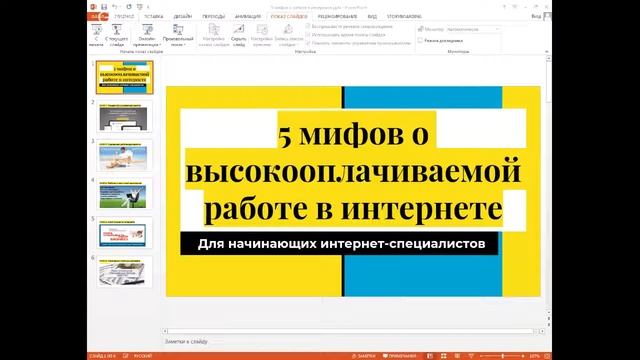Start show from current slide icon
Viewport: 640px width, 360px height.
[x=117, y=30]
